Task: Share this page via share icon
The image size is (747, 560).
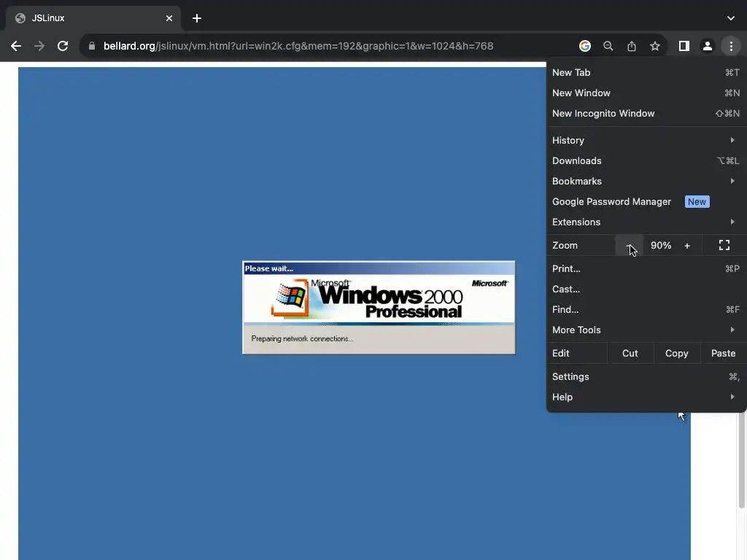Action: 631,46
